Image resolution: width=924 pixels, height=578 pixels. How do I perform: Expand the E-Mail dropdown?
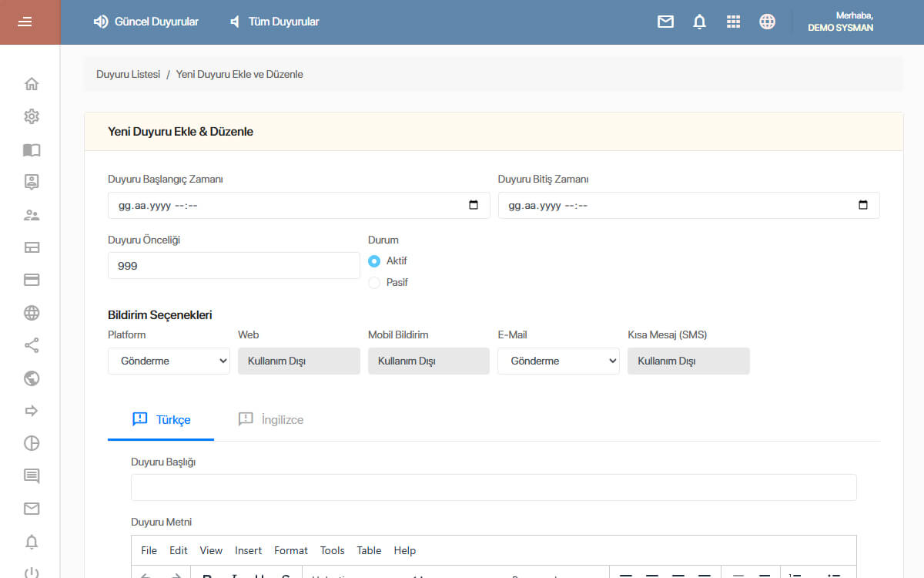[558, 361]
